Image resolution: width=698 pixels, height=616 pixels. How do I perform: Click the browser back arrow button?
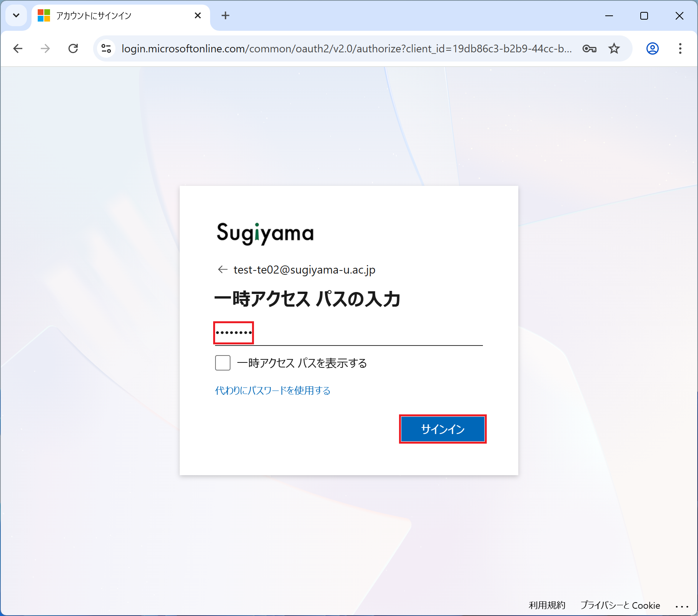[18, 48]
